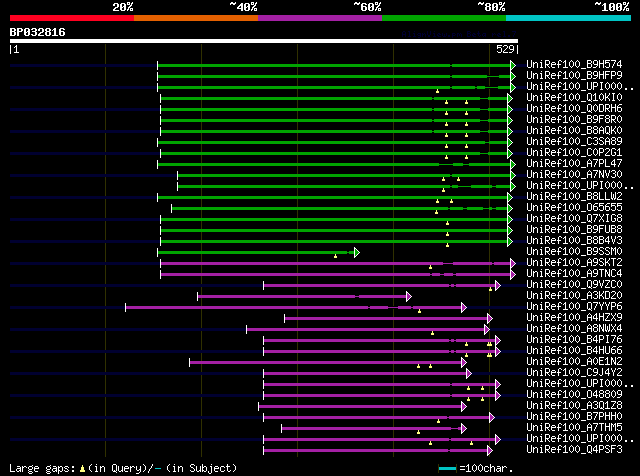
Task: Click the green arrowhead of UniRef100_B9H574 alignment
Action: 513,65
